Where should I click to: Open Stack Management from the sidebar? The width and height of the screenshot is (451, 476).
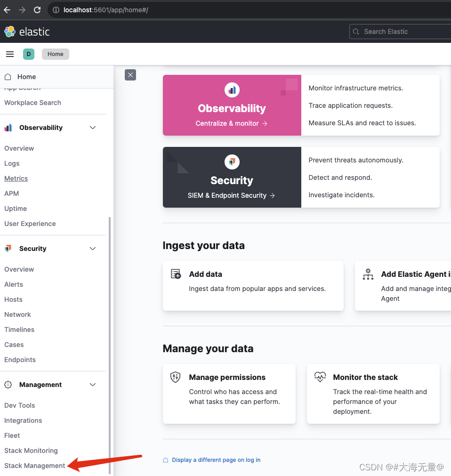(34, 465)
